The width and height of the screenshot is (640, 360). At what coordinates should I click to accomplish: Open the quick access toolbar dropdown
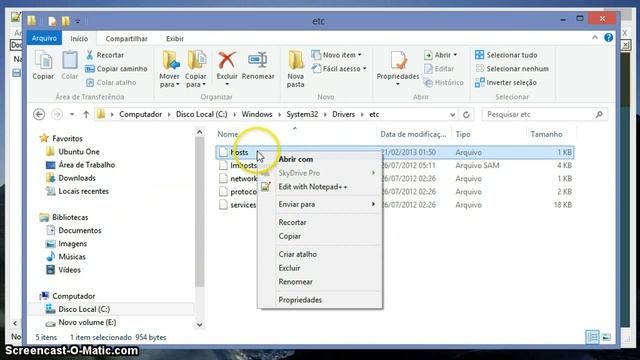[78, 21]
